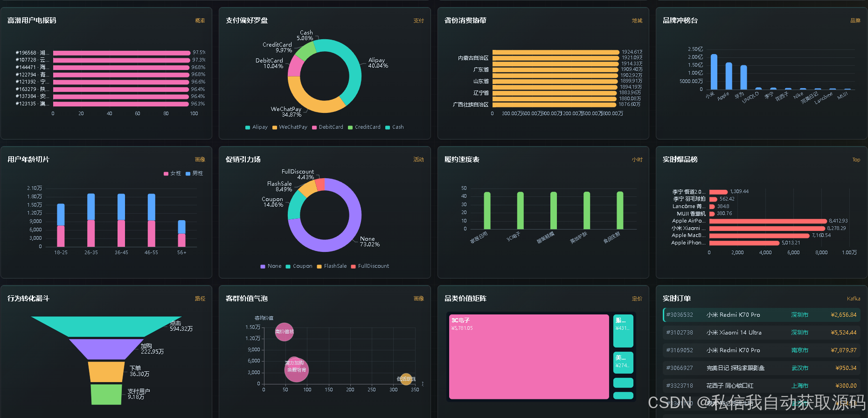This screenshot has height=418, width=868.
Task: Click the Apple AirPo... bar valued 8,412.93
Action: pyautogui.click(x=768, y=221)
